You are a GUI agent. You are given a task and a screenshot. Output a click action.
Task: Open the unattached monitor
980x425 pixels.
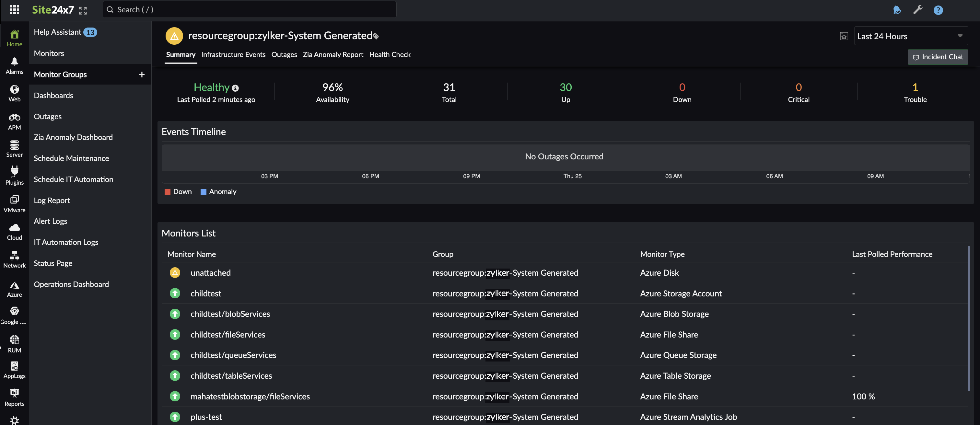(x=210, y=273)
